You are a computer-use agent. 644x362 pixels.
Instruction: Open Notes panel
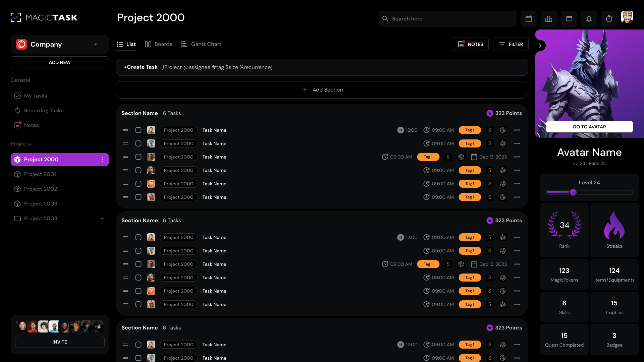(470, 44)
